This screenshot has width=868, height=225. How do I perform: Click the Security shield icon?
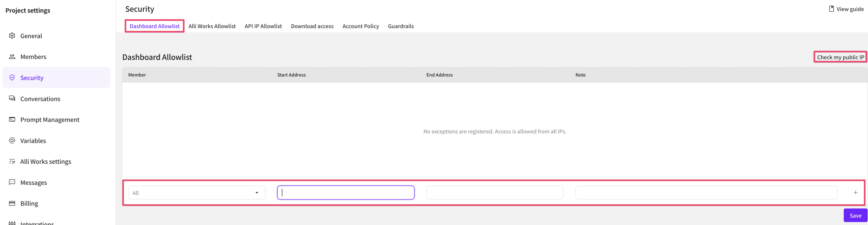point(12,78)
